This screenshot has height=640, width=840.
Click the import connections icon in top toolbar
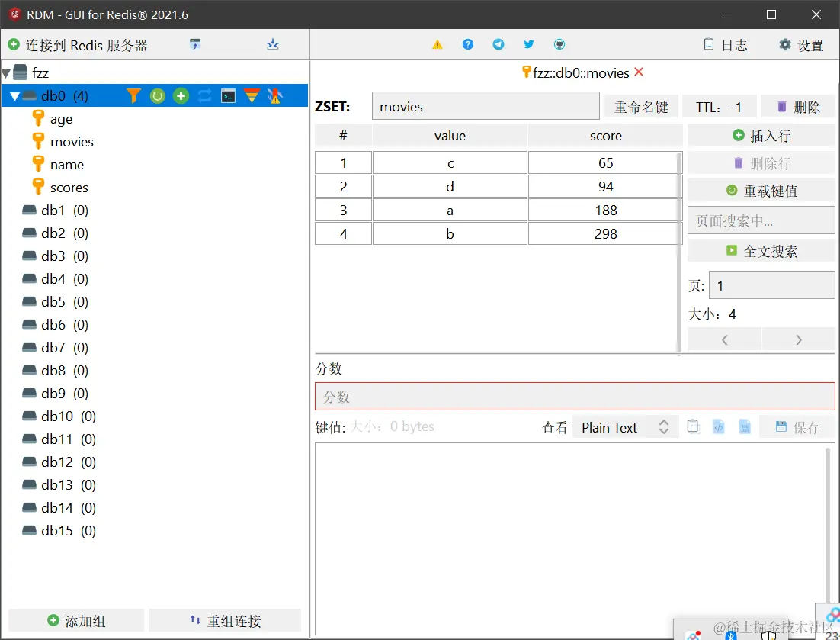point(195,44)
